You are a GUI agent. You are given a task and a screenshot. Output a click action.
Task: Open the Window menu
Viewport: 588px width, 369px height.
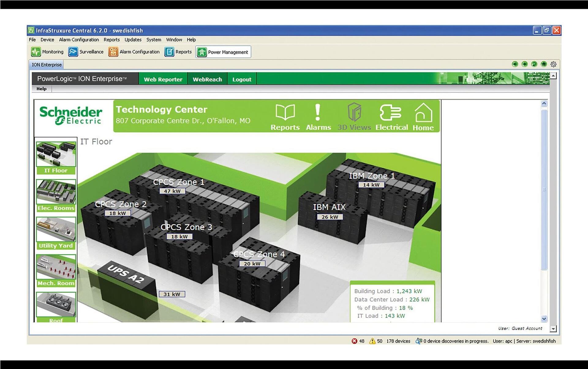tap(174, 39)
